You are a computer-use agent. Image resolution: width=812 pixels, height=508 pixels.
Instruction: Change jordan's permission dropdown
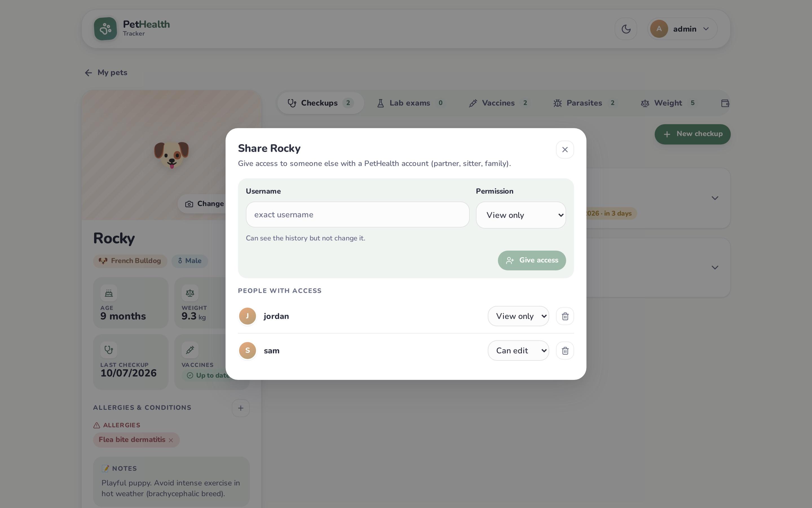pos(518,316)
